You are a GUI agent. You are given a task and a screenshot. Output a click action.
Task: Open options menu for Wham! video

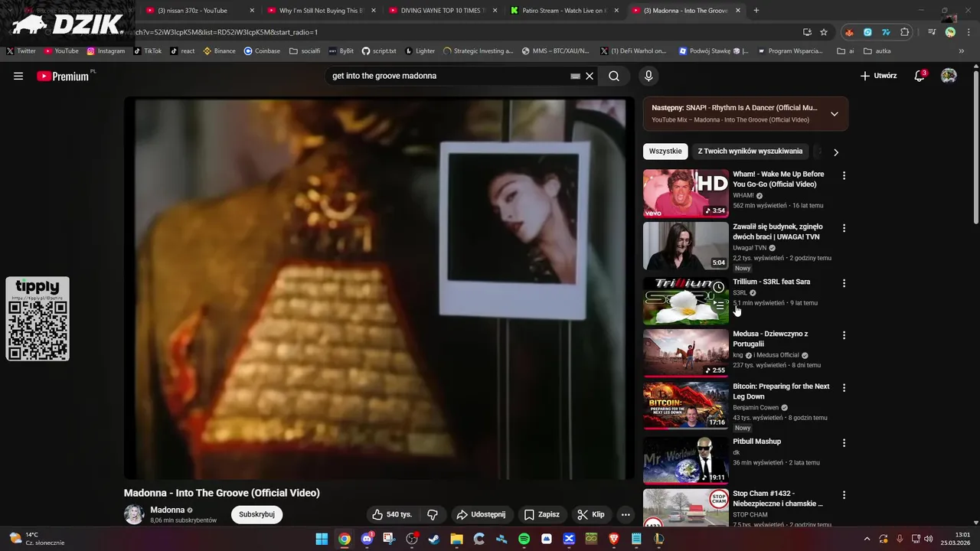point(844,175)
